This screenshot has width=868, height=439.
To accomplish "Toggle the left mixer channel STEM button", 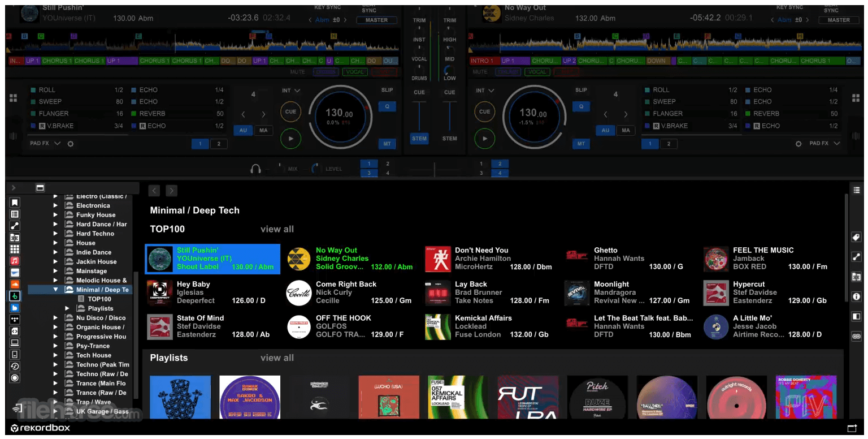I will pyautogui.click(x=419, y=139).
